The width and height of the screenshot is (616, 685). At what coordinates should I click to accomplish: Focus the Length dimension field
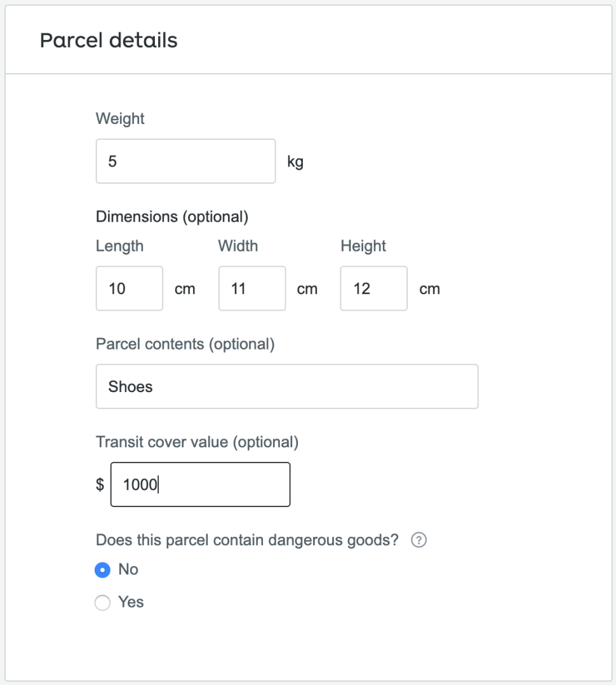click(129, 288)
